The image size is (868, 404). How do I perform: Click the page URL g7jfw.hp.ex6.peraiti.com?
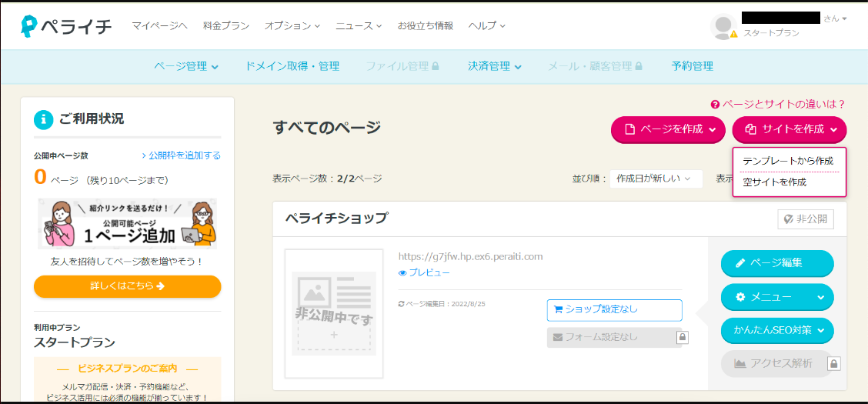point(470,256)
